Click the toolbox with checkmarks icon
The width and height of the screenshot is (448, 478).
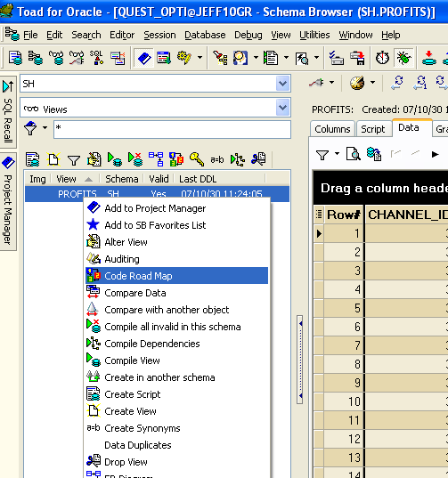pyautogui.click(x=337, y=58)
